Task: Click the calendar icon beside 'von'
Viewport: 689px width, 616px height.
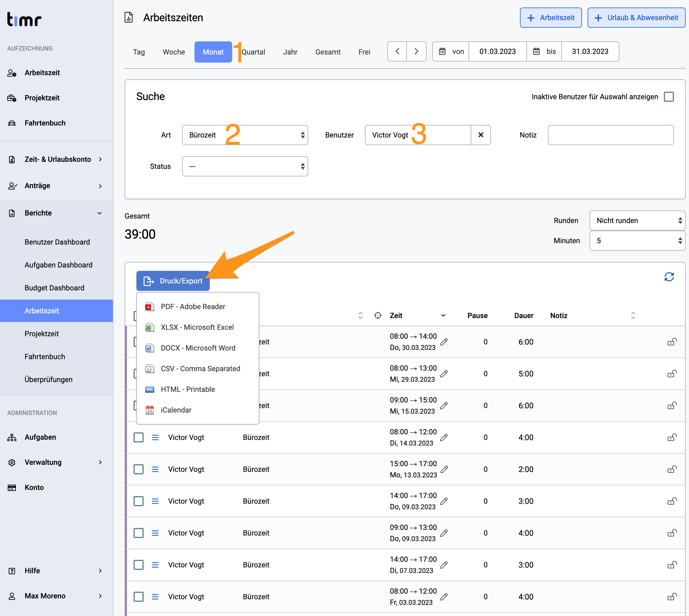Action: [442, 51]
